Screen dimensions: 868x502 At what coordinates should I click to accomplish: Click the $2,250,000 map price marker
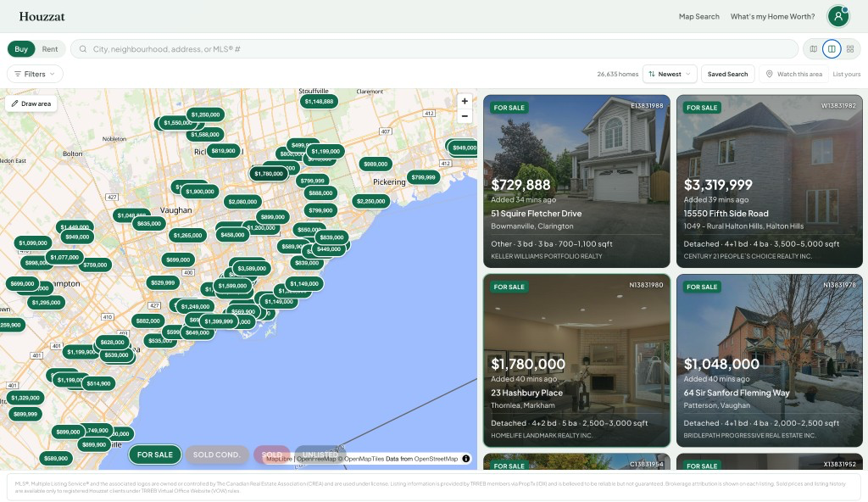(x=371, y=201)
